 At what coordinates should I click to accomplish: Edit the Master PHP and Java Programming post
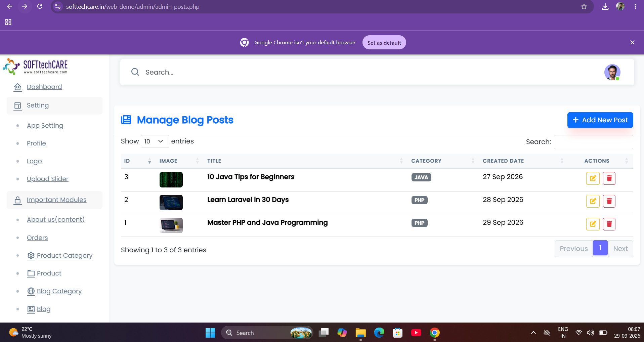[593, 224]
